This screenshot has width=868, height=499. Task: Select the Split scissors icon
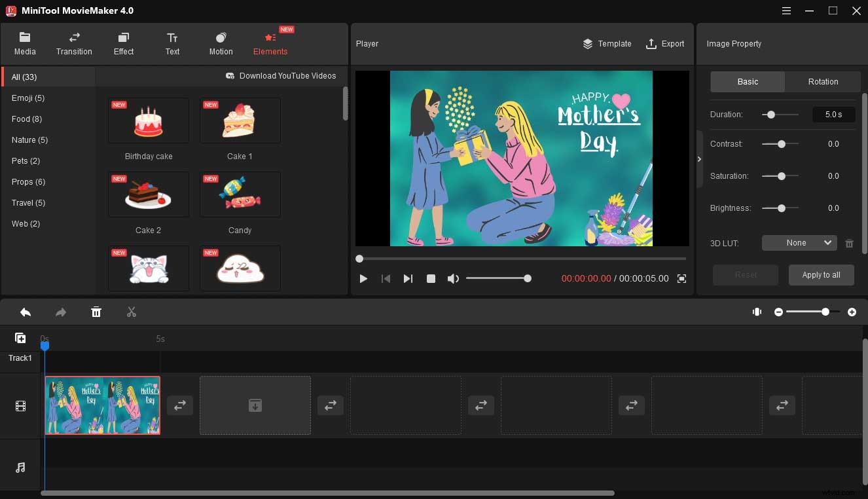[132, 312]
